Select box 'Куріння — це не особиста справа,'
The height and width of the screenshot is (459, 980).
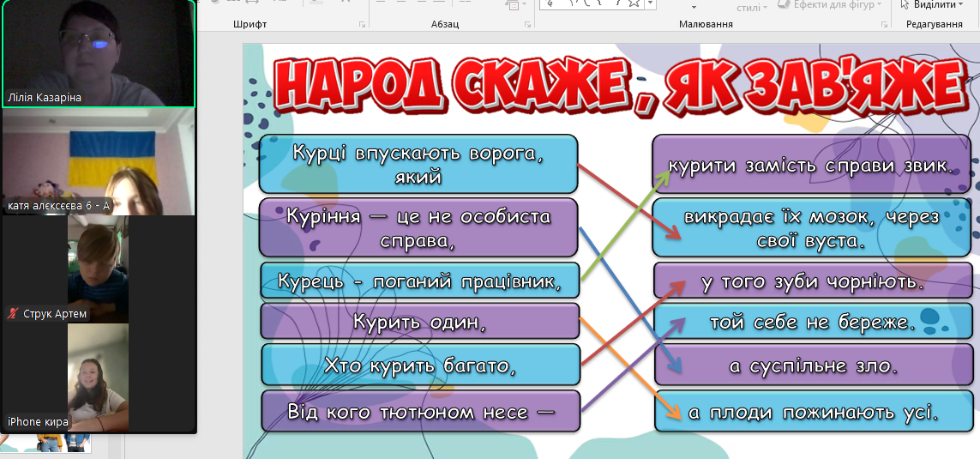point(418,227)
